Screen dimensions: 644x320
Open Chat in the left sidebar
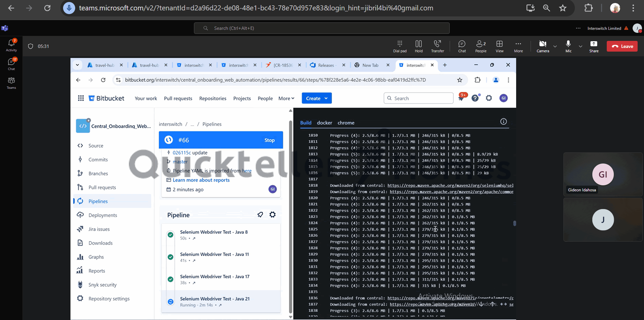[x=11, y=64]
